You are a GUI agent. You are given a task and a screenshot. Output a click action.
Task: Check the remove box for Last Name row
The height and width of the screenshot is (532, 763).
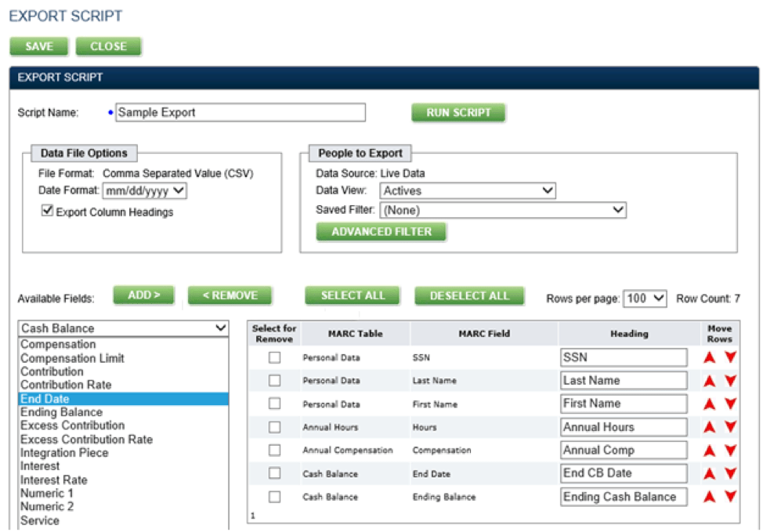coord(274,380)
